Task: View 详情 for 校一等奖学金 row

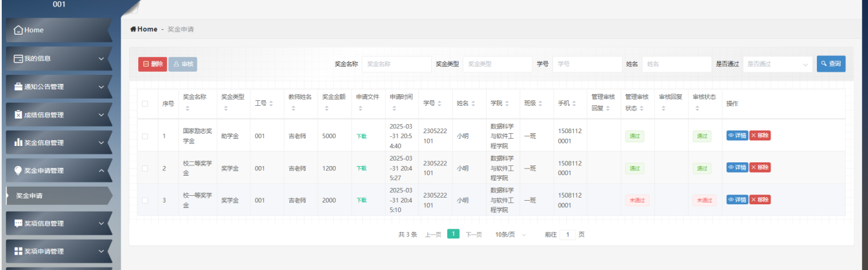Action: (737, 199)
